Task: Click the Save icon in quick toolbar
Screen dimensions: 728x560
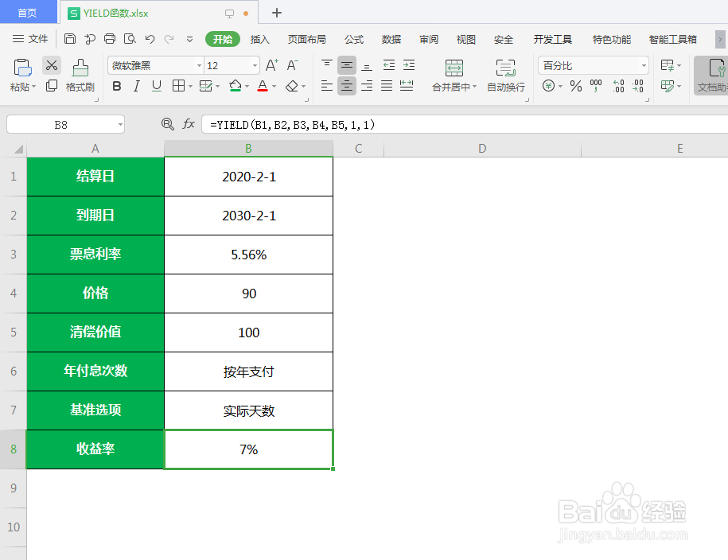Action: pos(70,39)
